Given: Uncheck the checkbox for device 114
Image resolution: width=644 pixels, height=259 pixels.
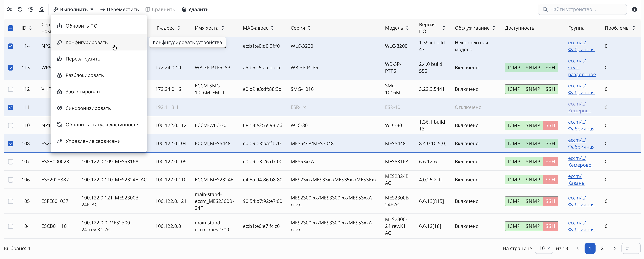Looking at the screenshot, I should 10,46.
